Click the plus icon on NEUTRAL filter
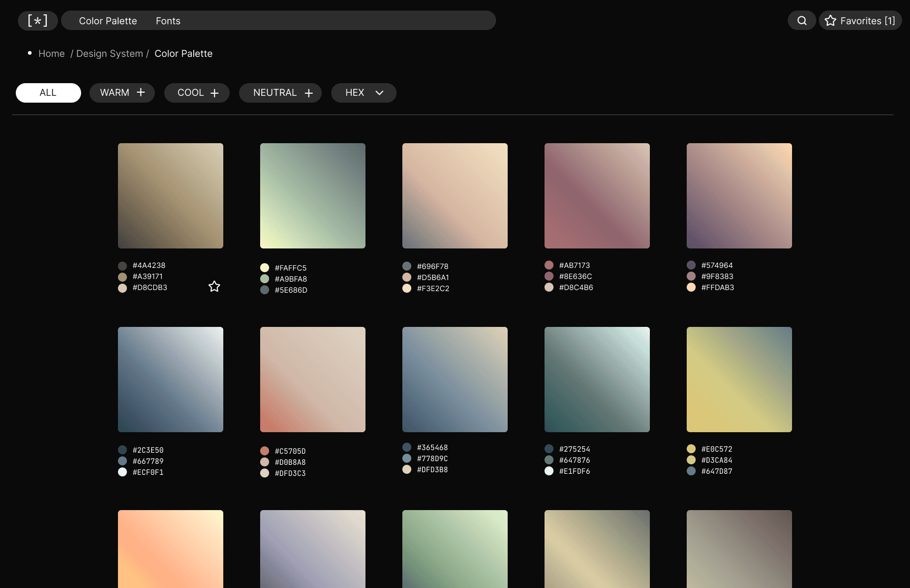910x588 pixels. click(x=309, y=92)
